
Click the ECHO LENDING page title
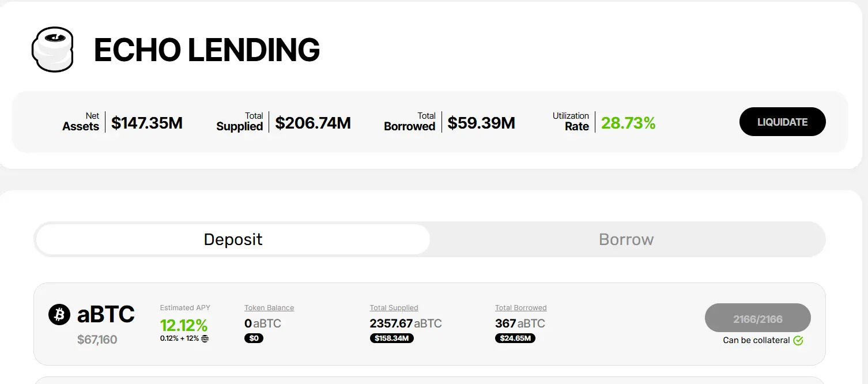click(206, 50)
